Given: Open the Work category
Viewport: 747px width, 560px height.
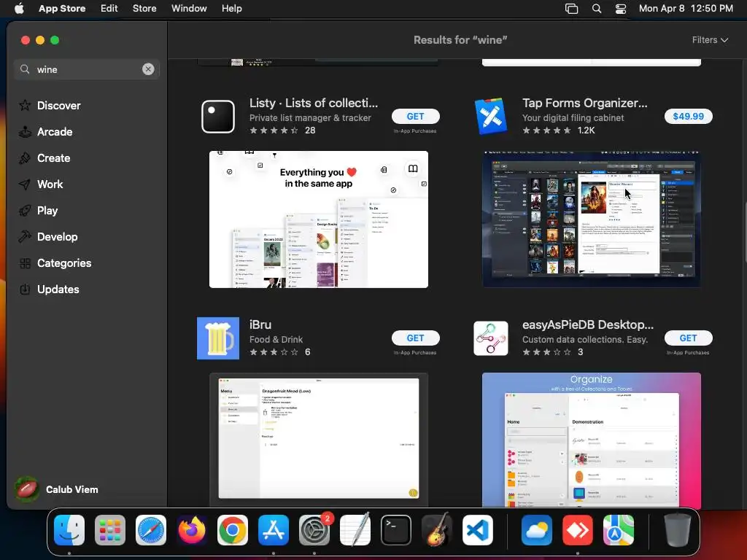Looking at the screenshot, I should [x=41, y=184].
